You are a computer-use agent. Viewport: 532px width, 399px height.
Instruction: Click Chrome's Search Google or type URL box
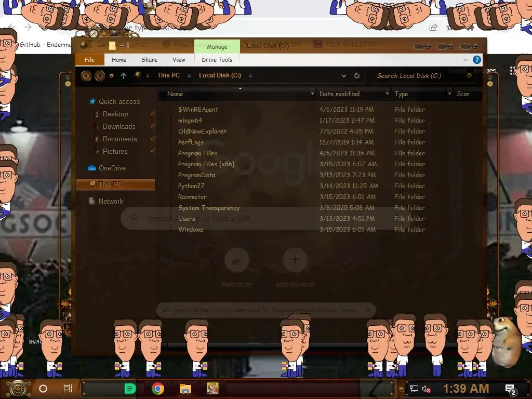click(x=267, y=218)
